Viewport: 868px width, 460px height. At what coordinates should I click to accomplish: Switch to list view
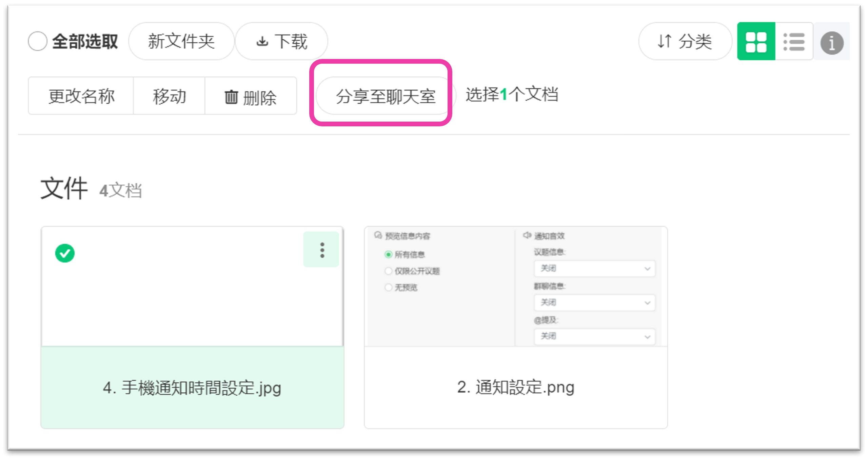(794, 41)
